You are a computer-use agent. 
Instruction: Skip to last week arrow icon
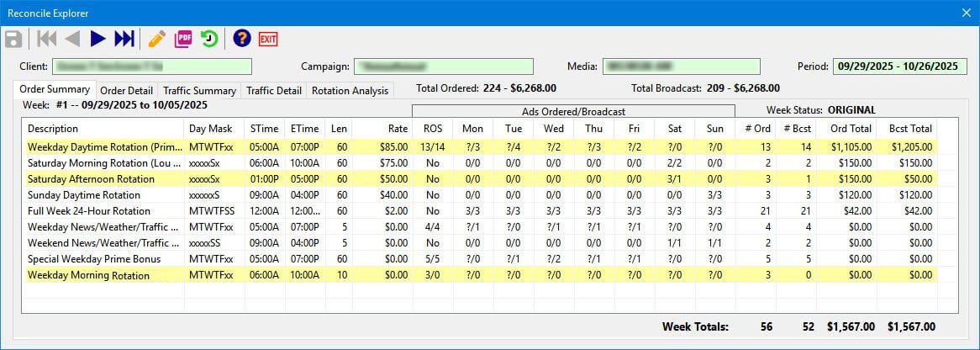pyautogui.click(x=124, y=39)
